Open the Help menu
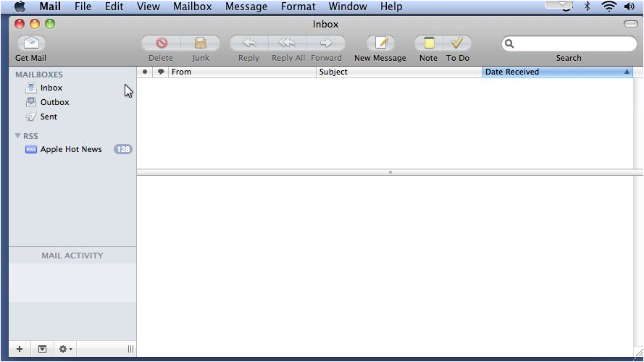The image size is (644, 362). (x=391, y=7)
